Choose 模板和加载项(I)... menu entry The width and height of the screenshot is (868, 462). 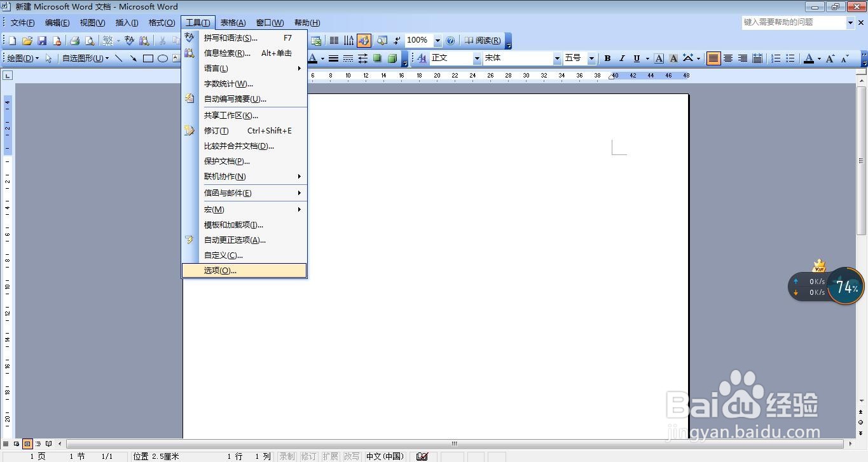pos(244,225)
